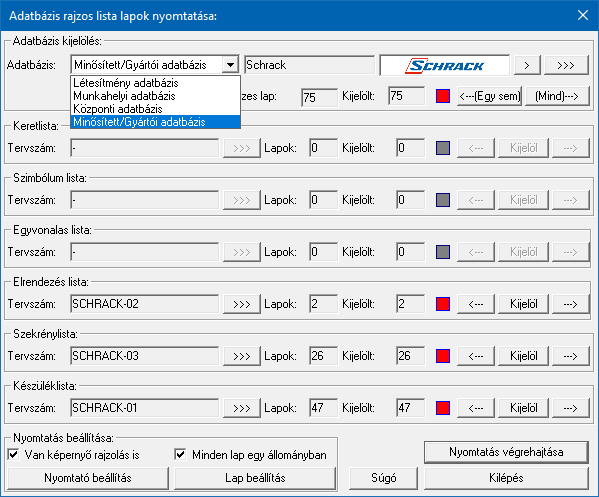
Task: Click <--- arrow in Készüléklista
Action: [x=476, y=408]
